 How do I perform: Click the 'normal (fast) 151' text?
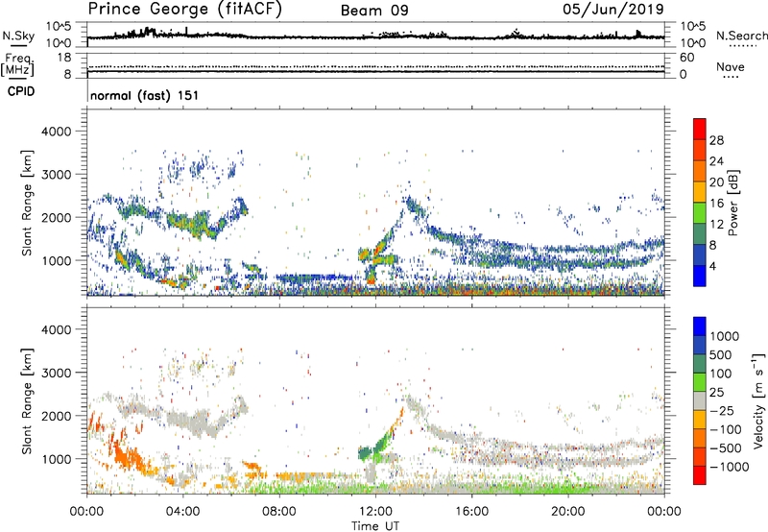tap(145, 95)
